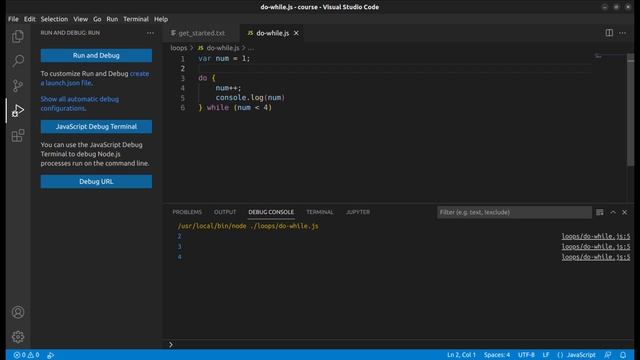Screen dimensions: 640x360
Task: Click the Ln 2, Col 1 status entry
Action: coord(461,355)
